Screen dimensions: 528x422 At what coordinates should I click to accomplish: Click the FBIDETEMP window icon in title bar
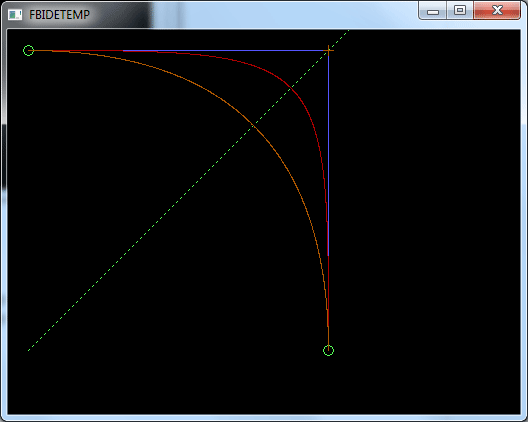[15, 14]
